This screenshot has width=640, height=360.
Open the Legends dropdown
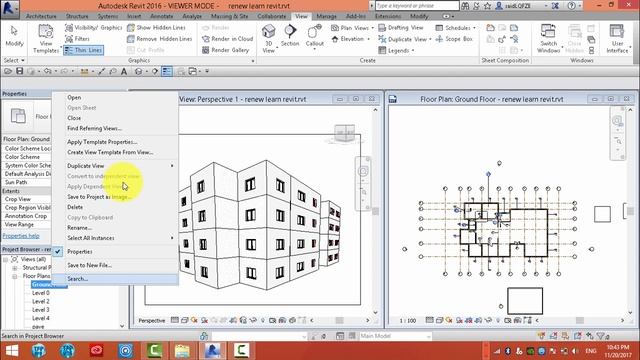[x=396, y=50]
